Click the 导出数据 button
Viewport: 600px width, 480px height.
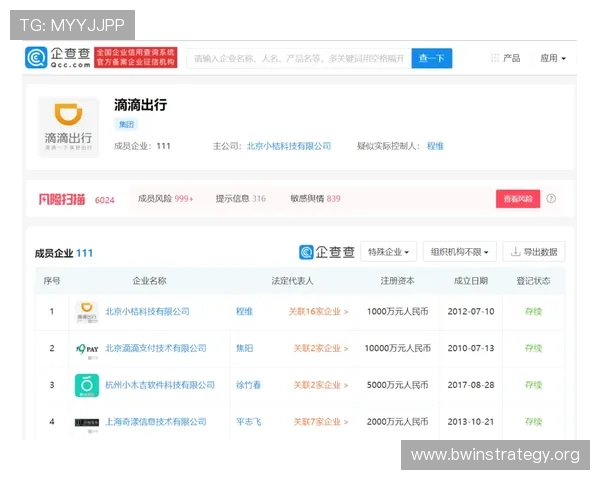[x=534, y=252]
